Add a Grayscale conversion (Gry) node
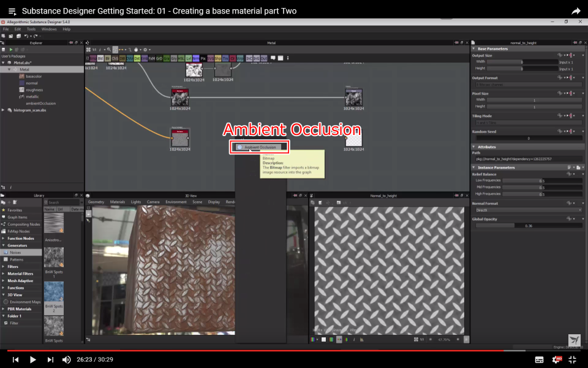This screenshot has height=368, width=588. tap(174, 58)
